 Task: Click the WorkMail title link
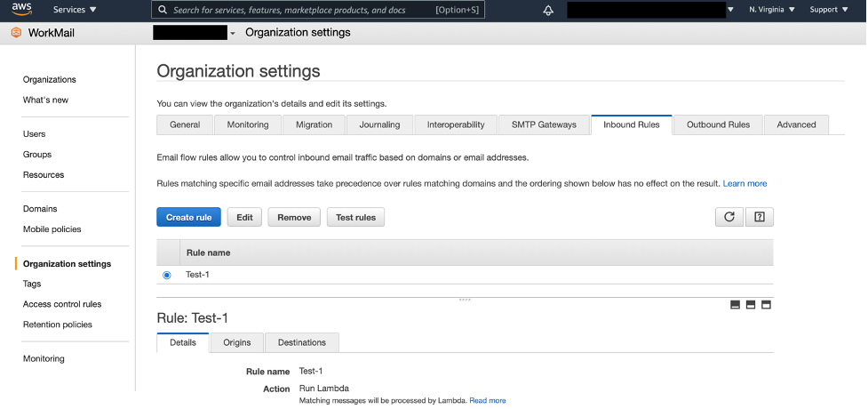[51, 33]
